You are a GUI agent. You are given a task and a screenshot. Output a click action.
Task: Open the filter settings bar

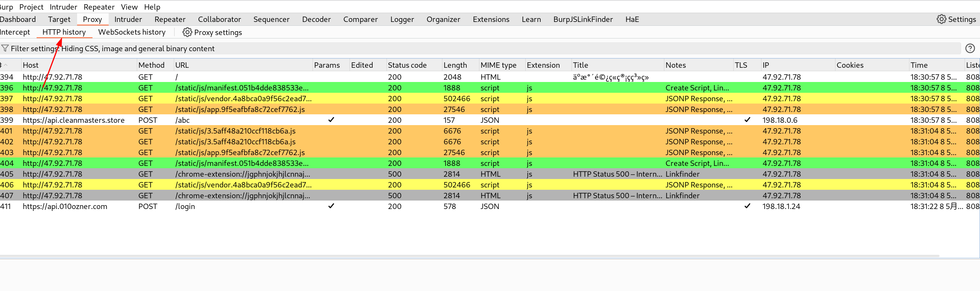point(480,48)
